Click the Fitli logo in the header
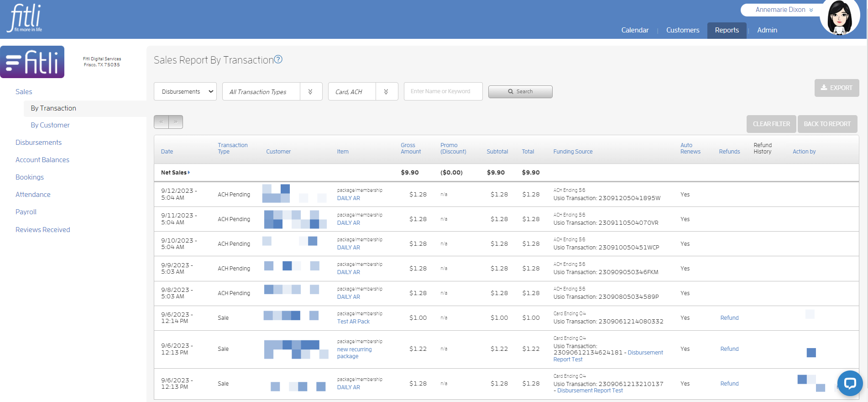The image size is (868, 402). [x=25, y=18]
